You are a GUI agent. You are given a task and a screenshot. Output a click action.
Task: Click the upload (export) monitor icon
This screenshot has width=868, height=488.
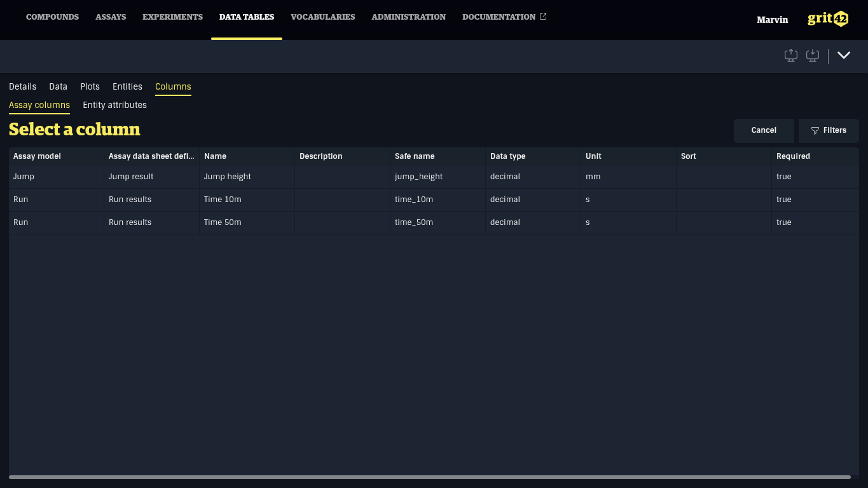click(x=791, y=55)
